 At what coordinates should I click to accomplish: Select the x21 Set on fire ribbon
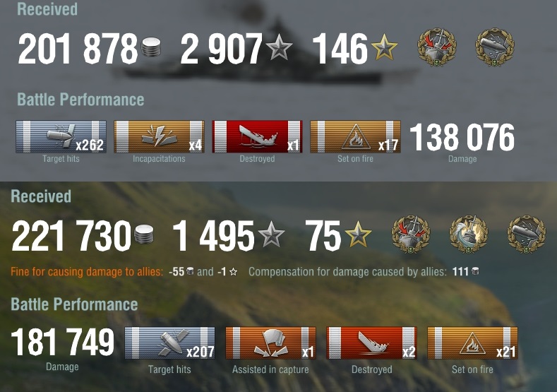click(472, 343)
